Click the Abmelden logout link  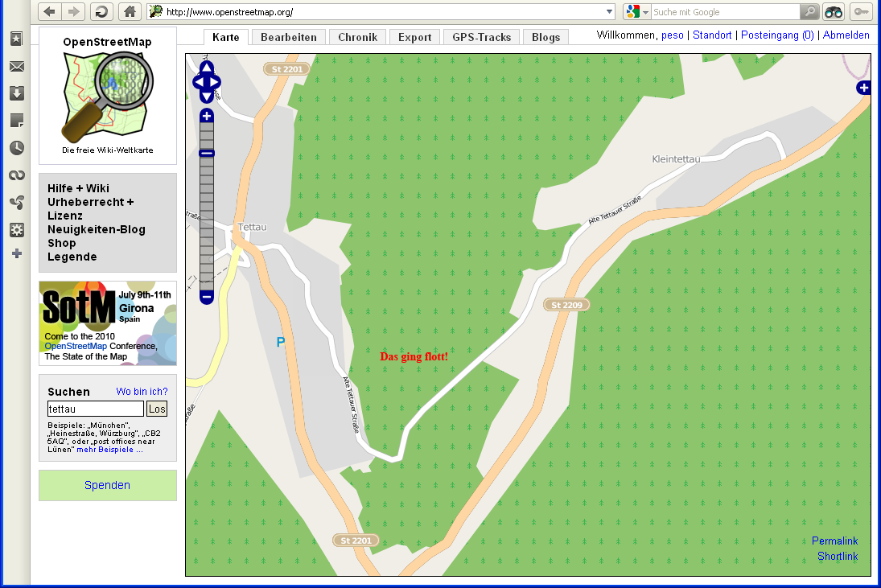[846, 35]
